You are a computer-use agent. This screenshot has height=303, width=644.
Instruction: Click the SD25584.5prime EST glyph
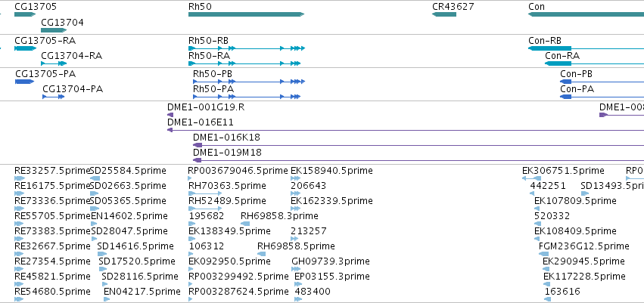point(95,178)
